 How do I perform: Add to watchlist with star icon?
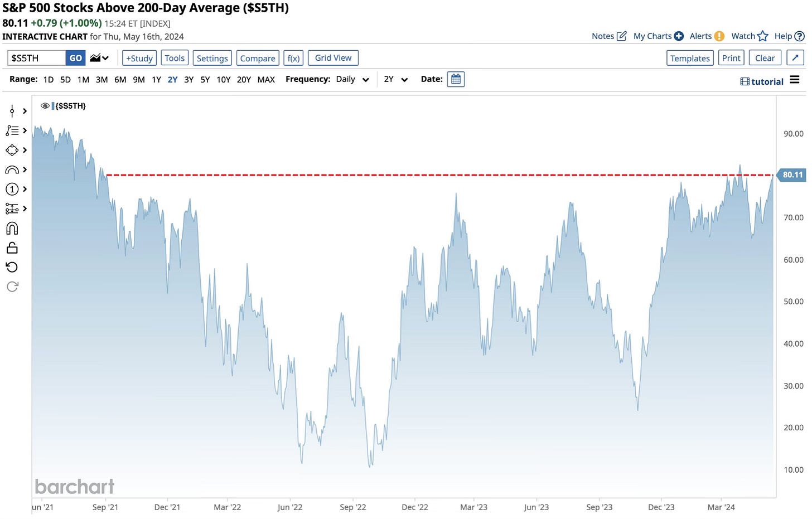pos(763,36)
